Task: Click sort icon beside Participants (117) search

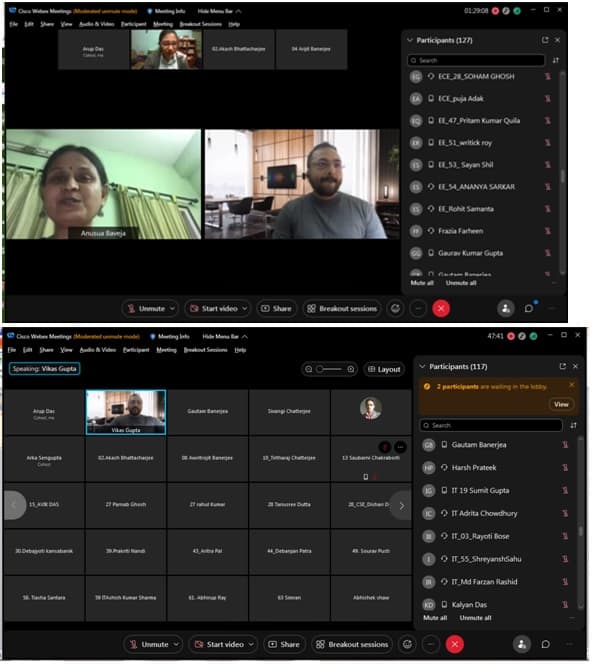Action: coord(573,425)
